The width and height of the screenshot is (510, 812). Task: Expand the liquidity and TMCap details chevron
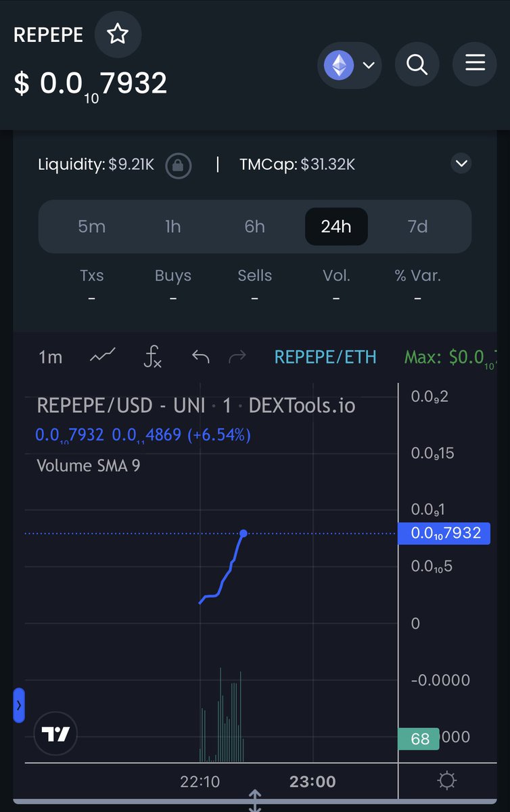[461, 164]
